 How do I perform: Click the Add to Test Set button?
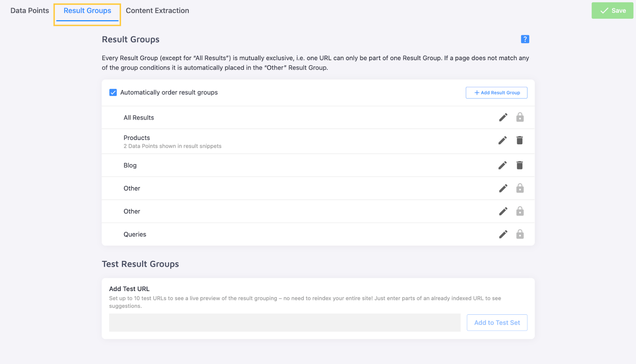[x=497, y=323]
